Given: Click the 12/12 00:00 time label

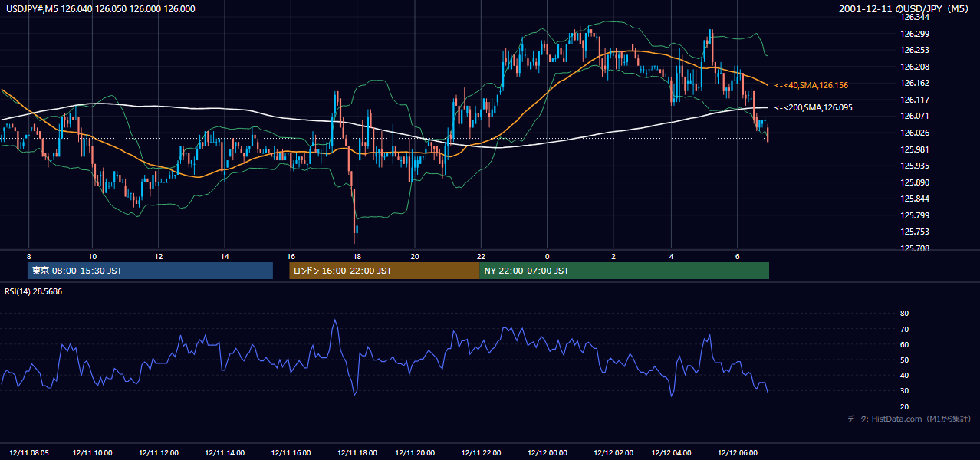Looking at the screenshot, I should [547, 453].
